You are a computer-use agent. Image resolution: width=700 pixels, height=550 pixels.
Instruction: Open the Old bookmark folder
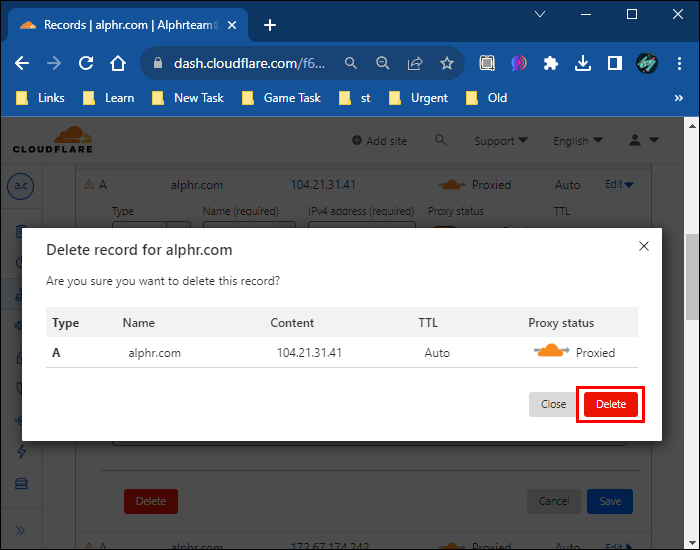point(487,98)
